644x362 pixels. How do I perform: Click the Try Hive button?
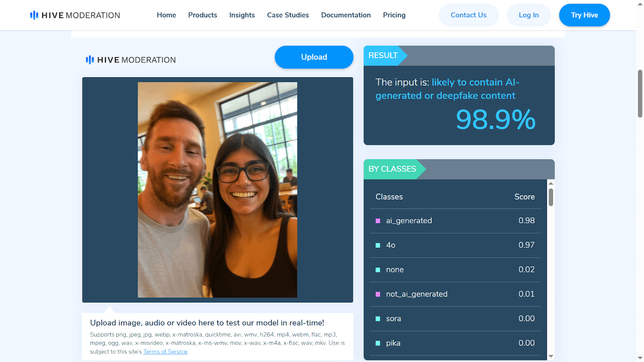[584, 15]
